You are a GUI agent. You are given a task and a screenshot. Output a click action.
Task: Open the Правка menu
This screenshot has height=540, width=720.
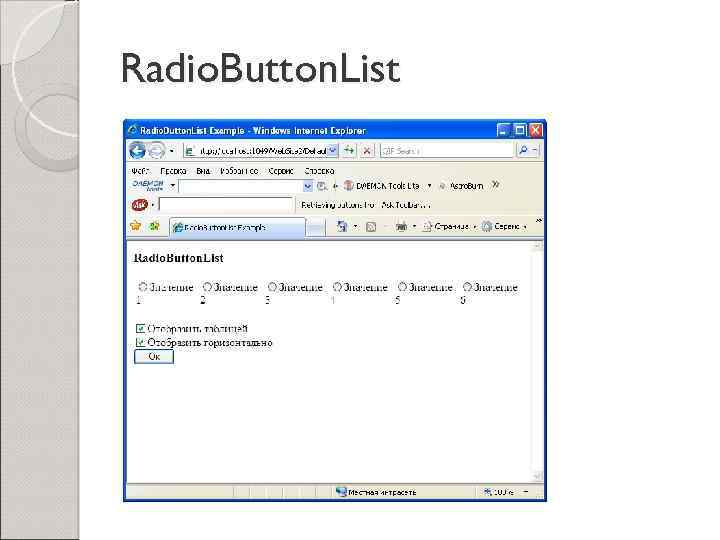(x=173, y=171)
